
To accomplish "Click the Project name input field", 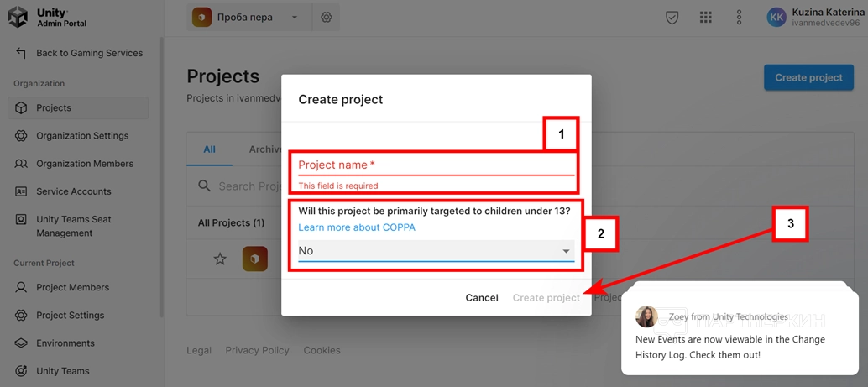I will (435, 165).
